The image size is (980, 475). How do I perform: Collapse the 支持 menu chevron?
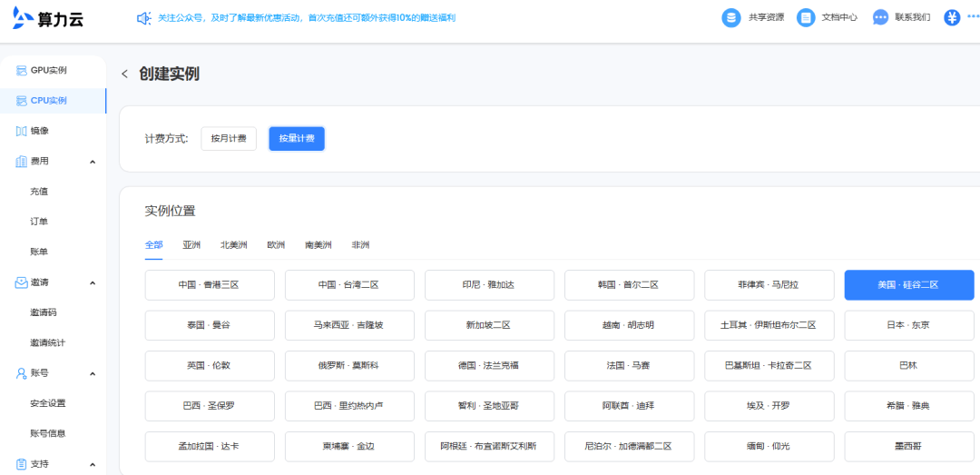coord(93,465)
